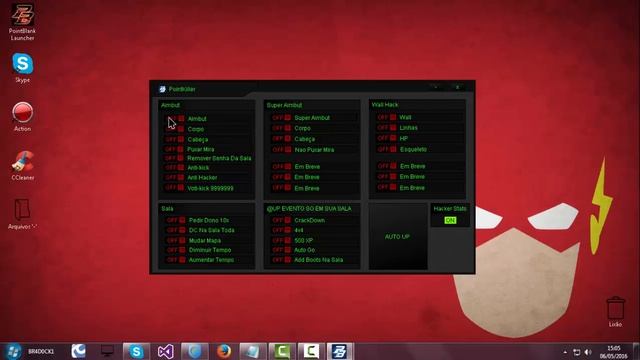This screenshot has height=360, width=640.
Task: Open the network tray icon
Action: click(x=576, y=352)
